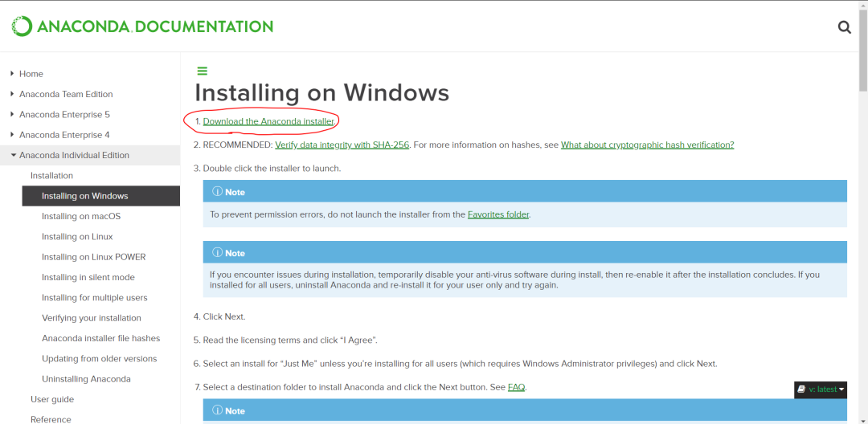
Task: Expand the Home tree arrow
Action: coord(12,74)
